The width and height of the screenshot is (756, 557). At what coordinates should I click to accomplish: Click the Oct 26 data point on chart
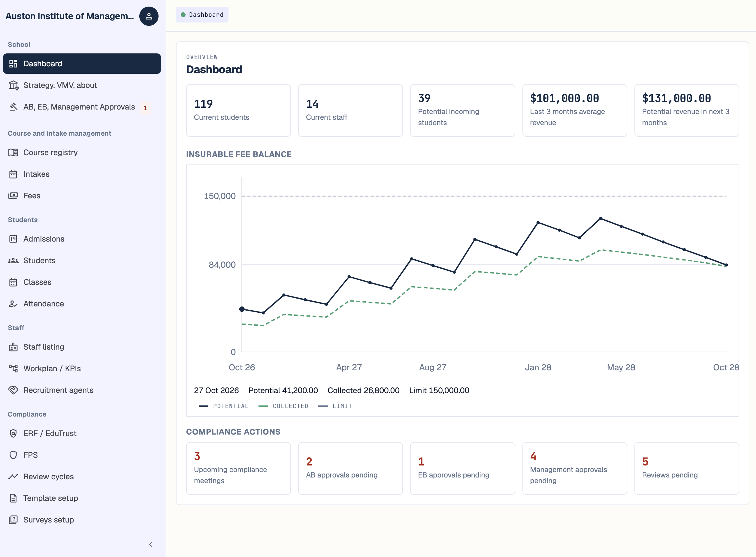[x=242, y=309]
